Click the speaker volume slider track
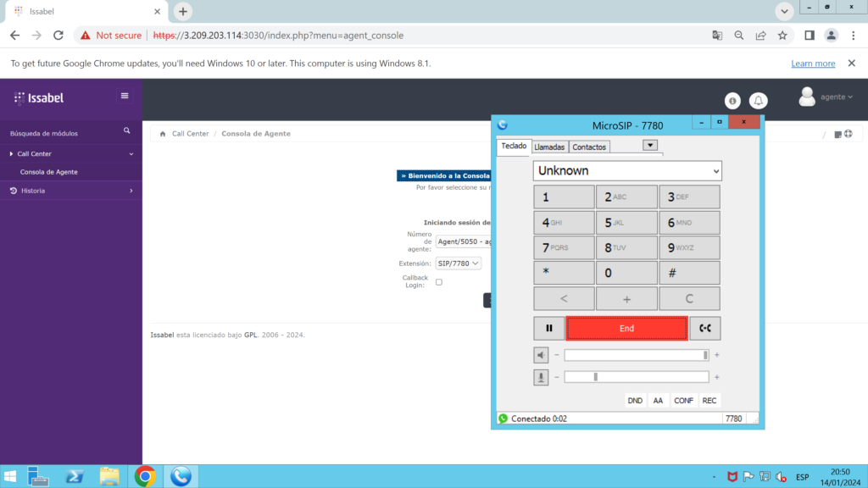 point(636,355)
